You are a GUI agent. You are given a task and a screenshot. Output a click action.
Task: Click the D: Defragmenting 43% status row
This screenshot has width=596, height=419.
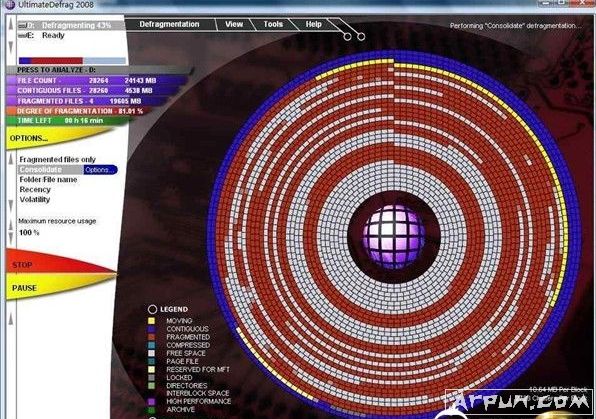pyautogui.click(x=71, y=25)
